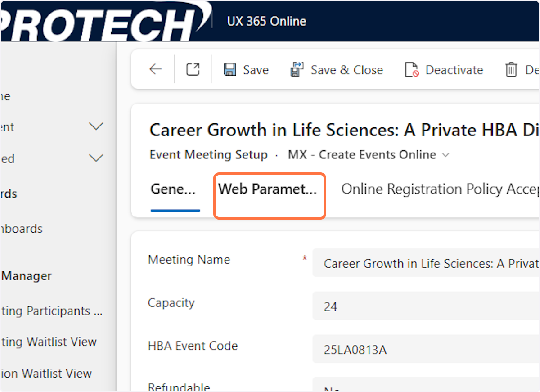This screenshot has height=392, width=540.
Task: Expand the first sidebar chevron
Action: pos(96,126)
